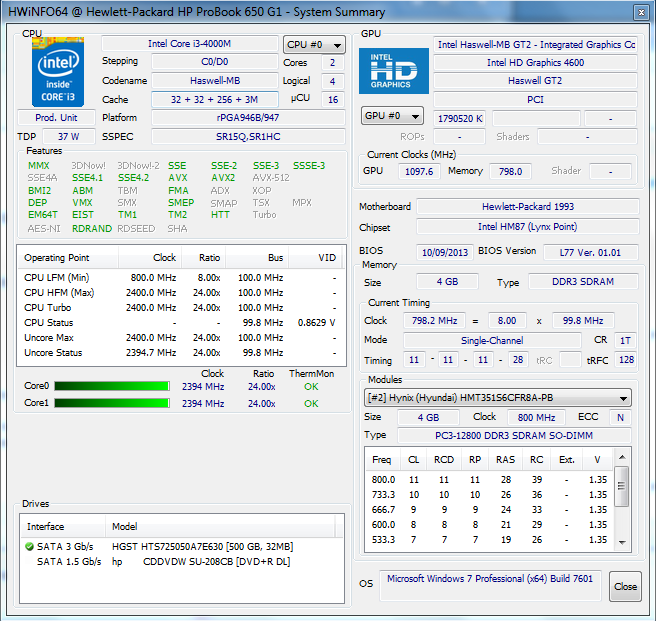The image size is (656, 621).
Task: Select the CPU LFM (Min) row
Action: (x=181, y=278)
